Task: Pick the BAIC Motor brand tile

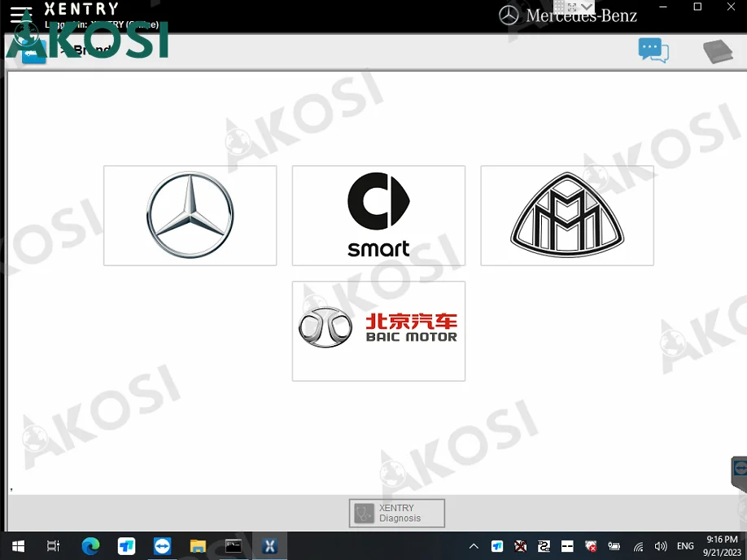Action: (x=378, y=330)
